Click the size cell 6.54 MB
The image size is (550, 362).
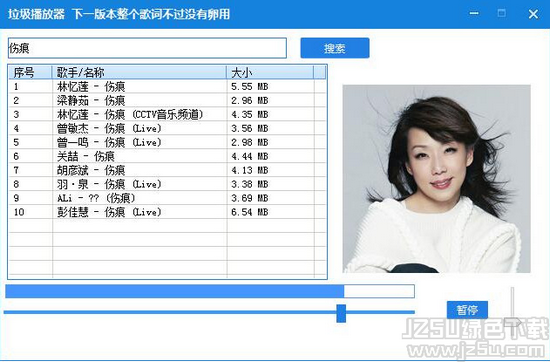[x=249, y=212]
